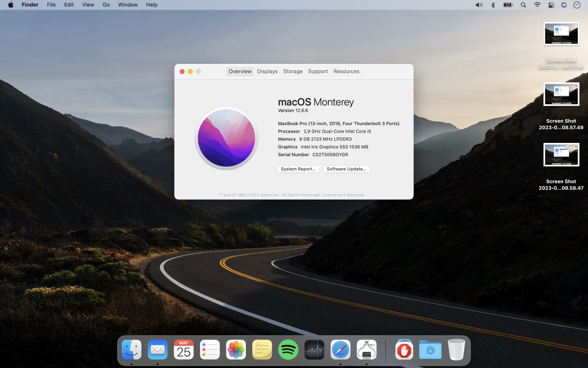Open Spotify from the Dock
588x368 pixels.
(x=288, y=350)
